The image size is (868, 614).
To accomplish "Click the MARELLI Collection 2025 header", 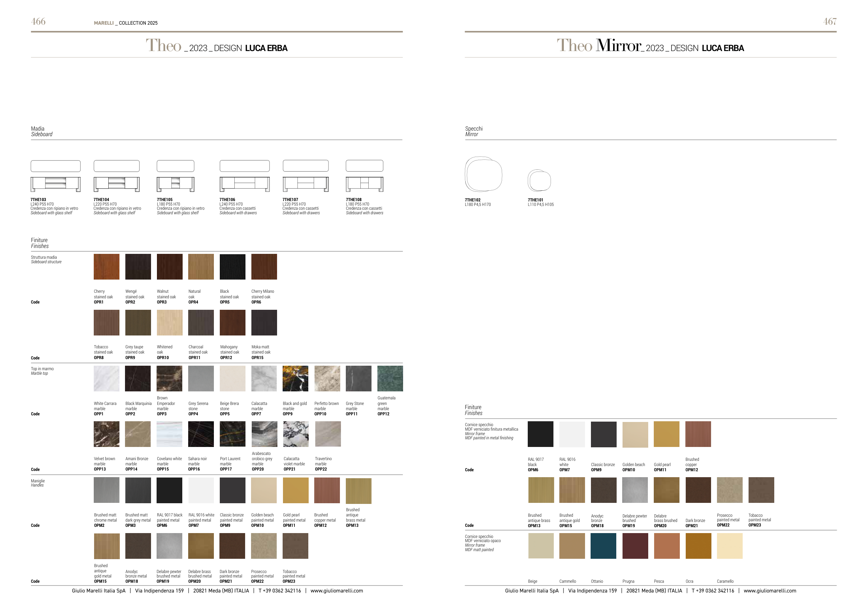I will pos(125,23).
